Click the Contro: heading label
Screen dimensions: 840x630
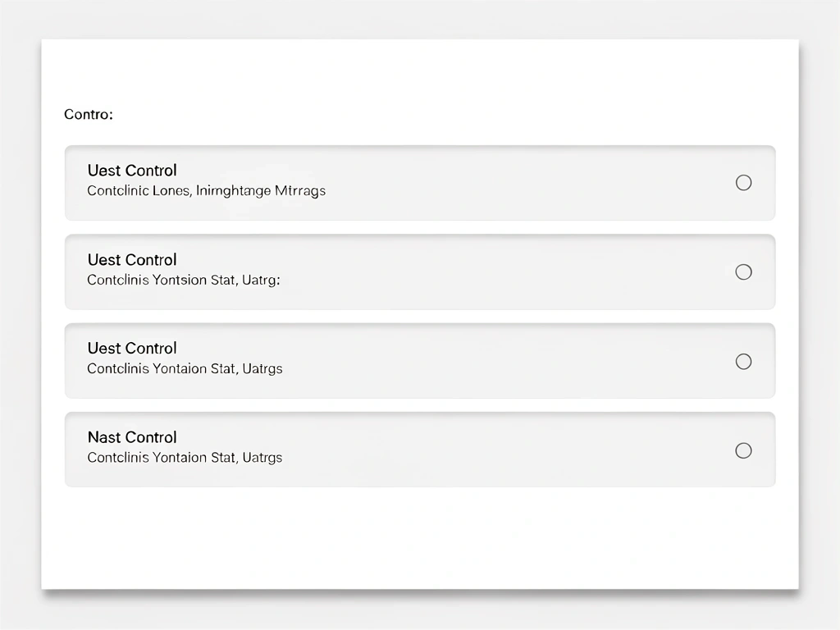click(88, 114)
